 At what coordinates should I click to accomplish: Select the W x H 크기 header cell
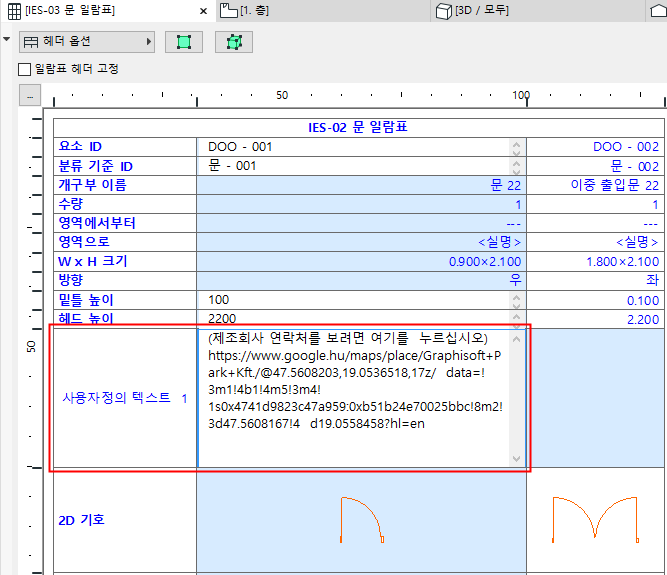[x=125, y=261]
